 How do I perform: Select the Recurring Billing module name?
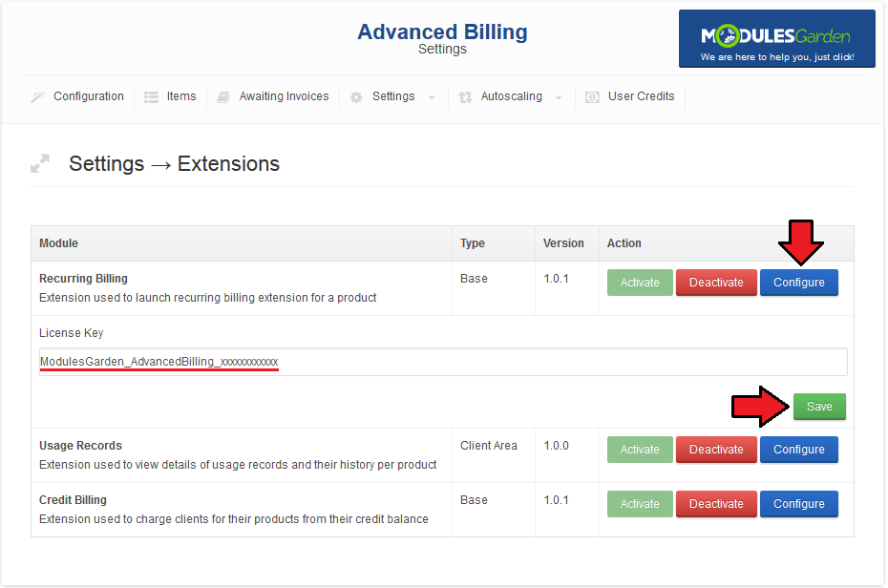[x=83, y=279]
